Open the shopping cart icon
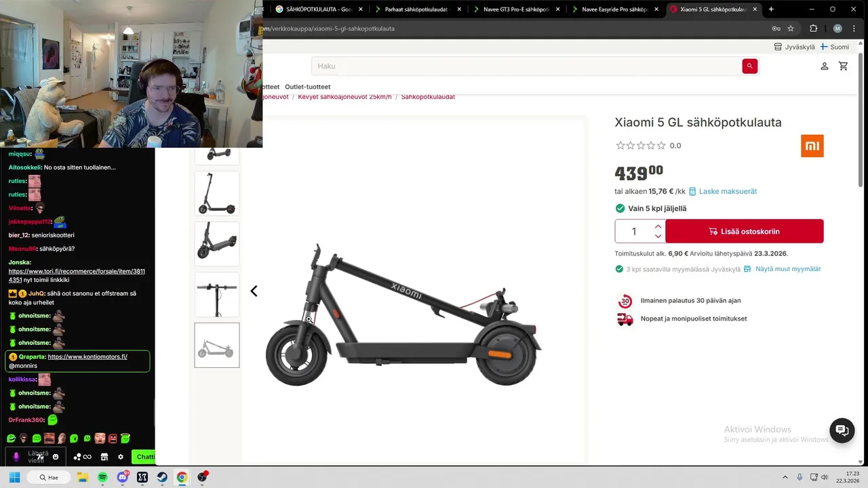 coord(844,66)
